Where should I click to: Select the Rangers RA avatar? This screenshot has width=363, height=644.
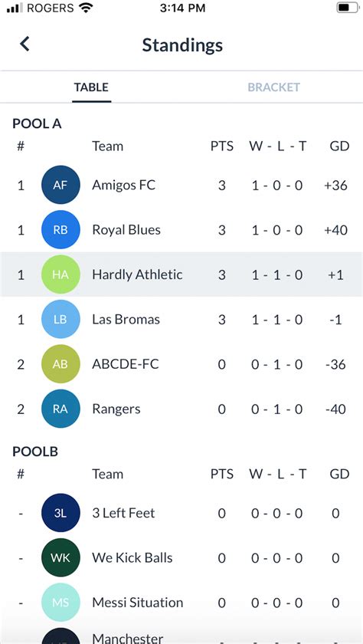pyautogui.click(x=60, y=409)
